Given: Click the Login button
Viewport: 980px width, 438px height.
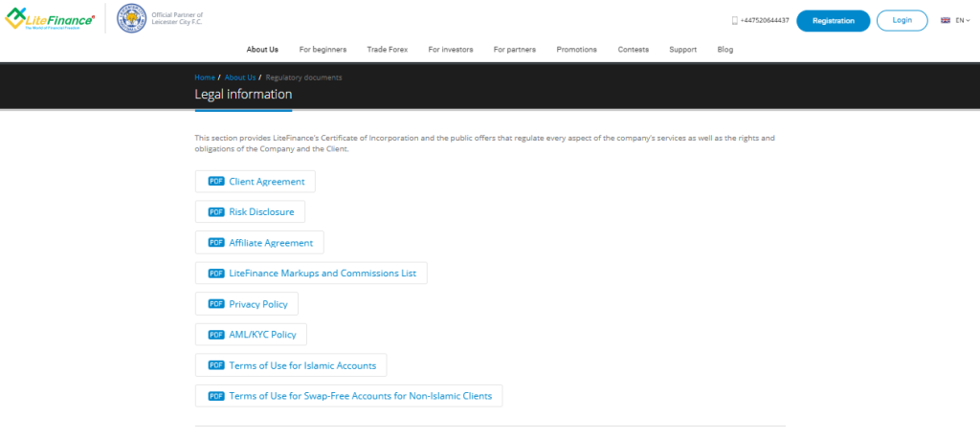Looking at the screenshot, I should tap(902, 20).
